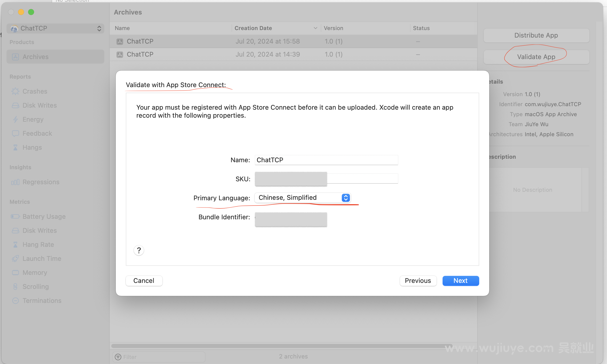Click the filter icon in the bottom bar
The height and width of the screenshot is (364, 607).
[118, 357]
